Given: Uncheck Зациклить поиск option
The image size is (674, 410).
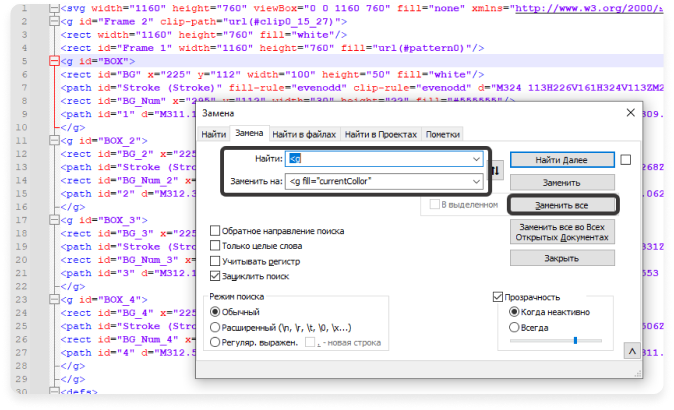Looking at the screenshot, I should [215, 276].
